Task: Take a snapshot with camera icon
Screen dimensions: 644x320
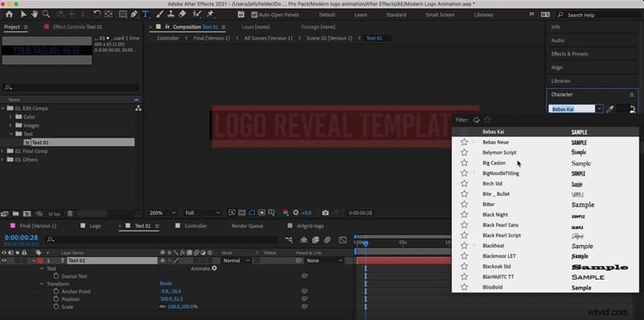Action: (325, 213)
